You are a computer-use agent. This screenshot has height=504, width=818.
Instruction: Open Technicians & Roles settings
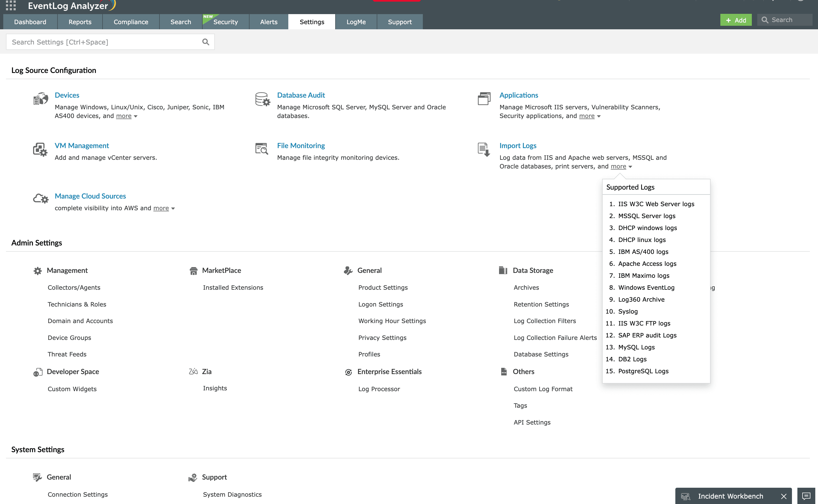77,304
